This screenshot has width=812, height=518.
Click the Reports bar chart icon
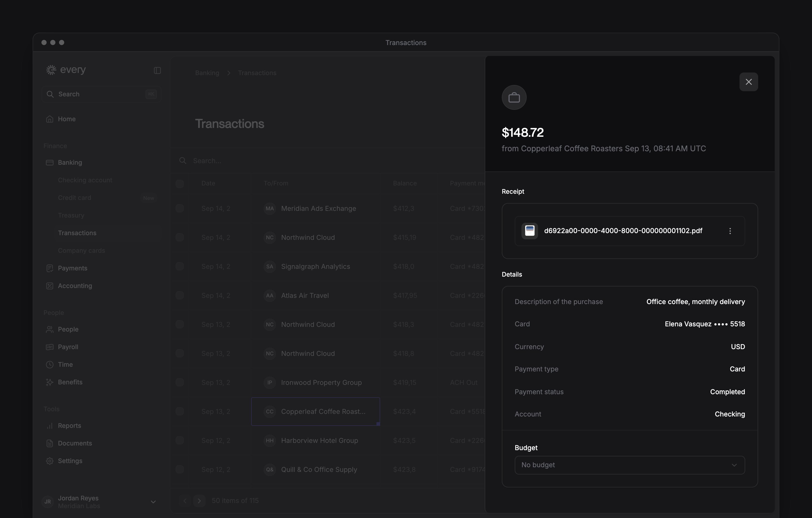click(x=49, y=426)
